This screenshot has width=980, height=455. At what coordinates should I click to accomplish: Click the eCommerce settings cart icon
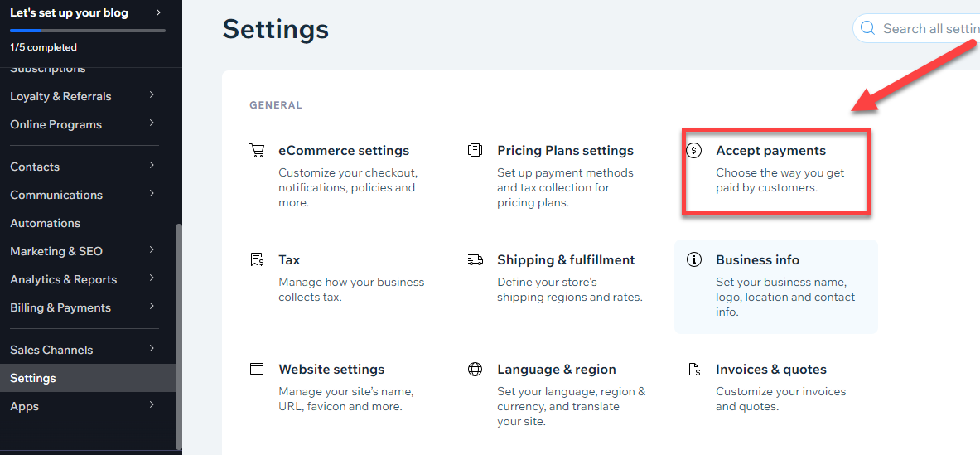coord(256,151)
